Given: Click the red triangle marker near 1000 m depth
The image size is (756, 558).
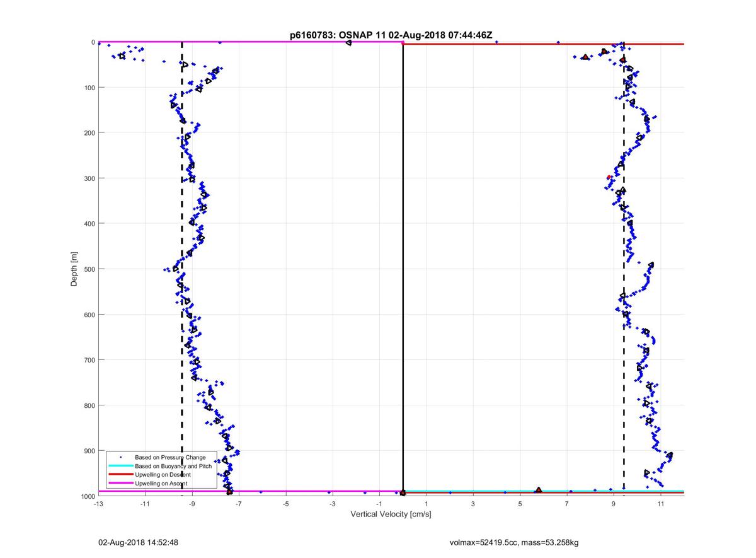Looking at the screenshot, I should point(539,490).
